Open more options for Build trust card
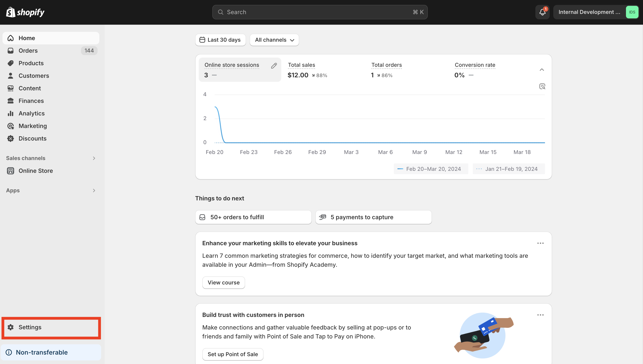 tap(540, 315)
